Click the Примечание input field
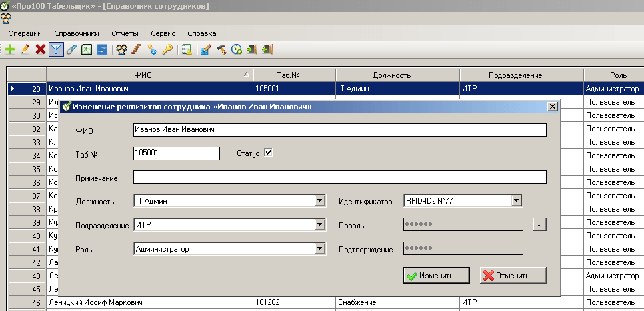This screenshot has height=311, width=644. tap(339, 177)
